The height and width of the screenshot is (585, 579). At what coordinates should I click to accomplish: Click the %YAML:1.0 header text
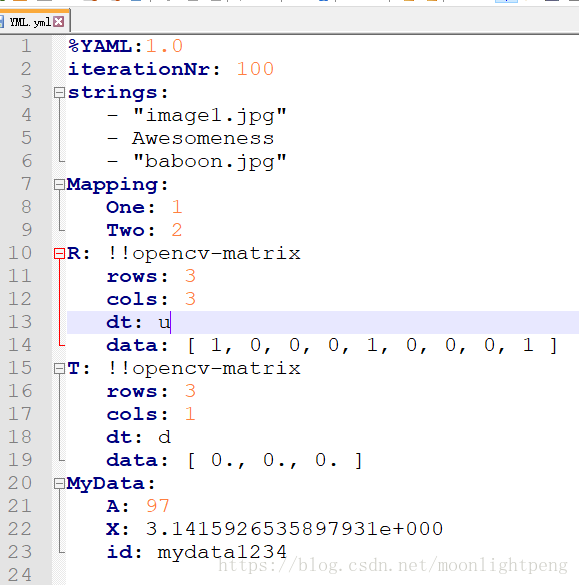click(125, 46)
